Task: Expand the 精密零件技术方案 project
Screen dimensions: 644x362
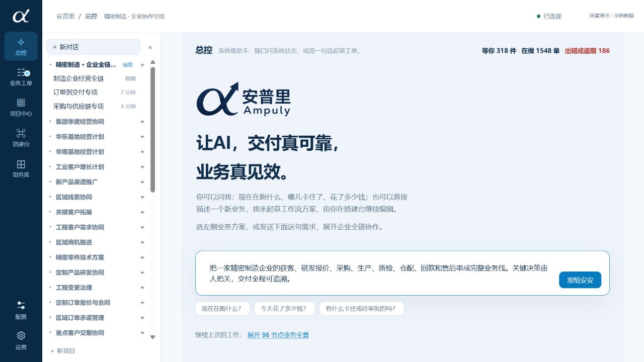Action: tap(50, 257)
